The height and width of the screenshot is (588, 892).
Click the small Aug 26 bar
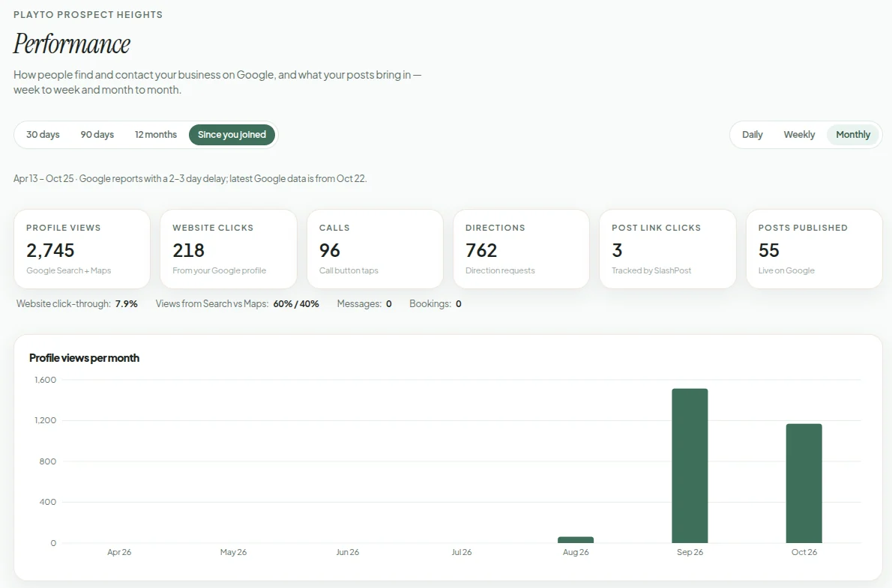coord(576,539)
